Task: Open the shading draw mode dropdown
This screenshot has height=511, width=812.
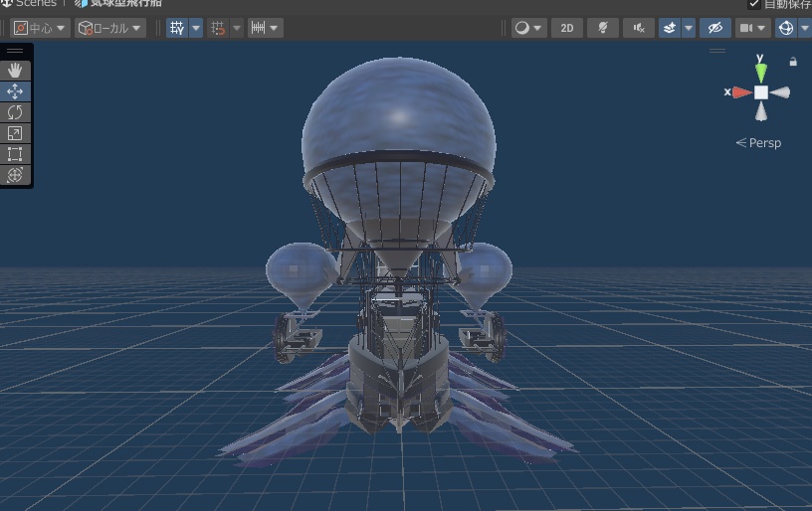Action: pos(528,28)
